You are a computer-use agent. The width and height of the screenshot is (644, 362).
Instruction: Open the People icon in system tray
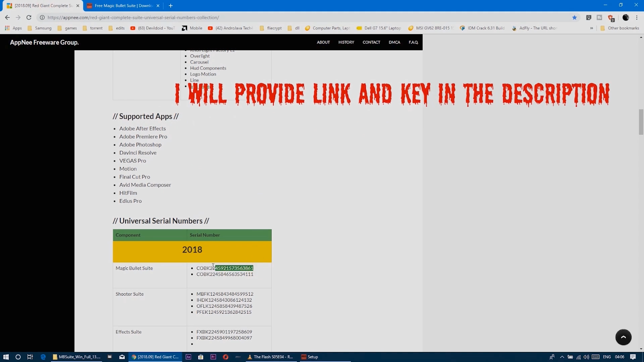(x=552, y=357)
